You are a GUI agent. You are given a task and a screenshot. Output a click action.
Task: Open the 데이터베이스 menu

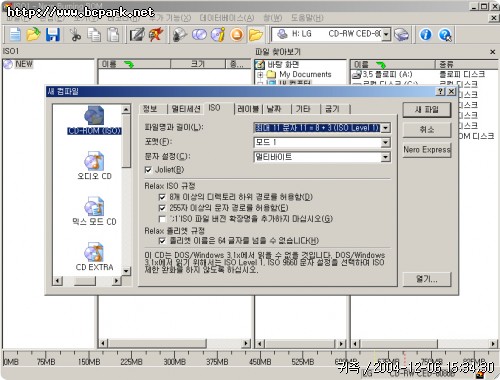tap(227, 18)
